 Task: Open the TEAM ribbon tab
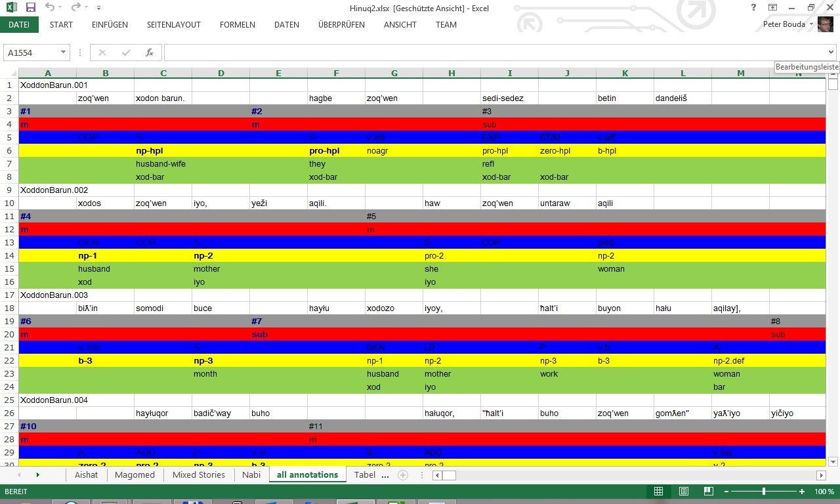coord(446,25)
